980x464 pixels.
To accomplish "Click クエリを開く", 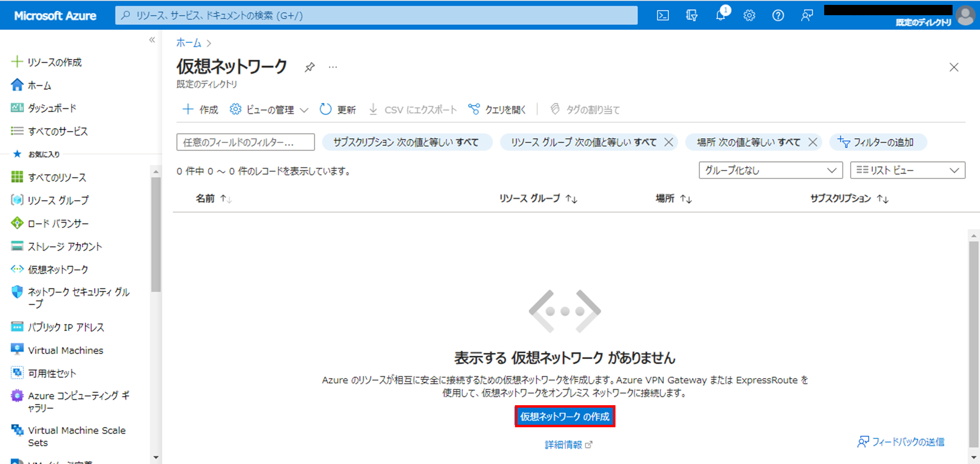I will pos(497,110).
